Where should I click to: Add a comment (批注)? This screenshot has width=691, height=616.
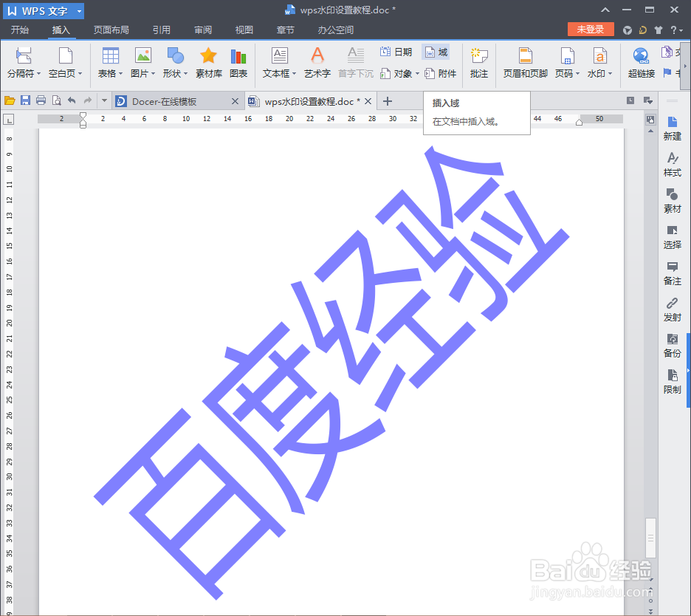click(x=479, y=63)
